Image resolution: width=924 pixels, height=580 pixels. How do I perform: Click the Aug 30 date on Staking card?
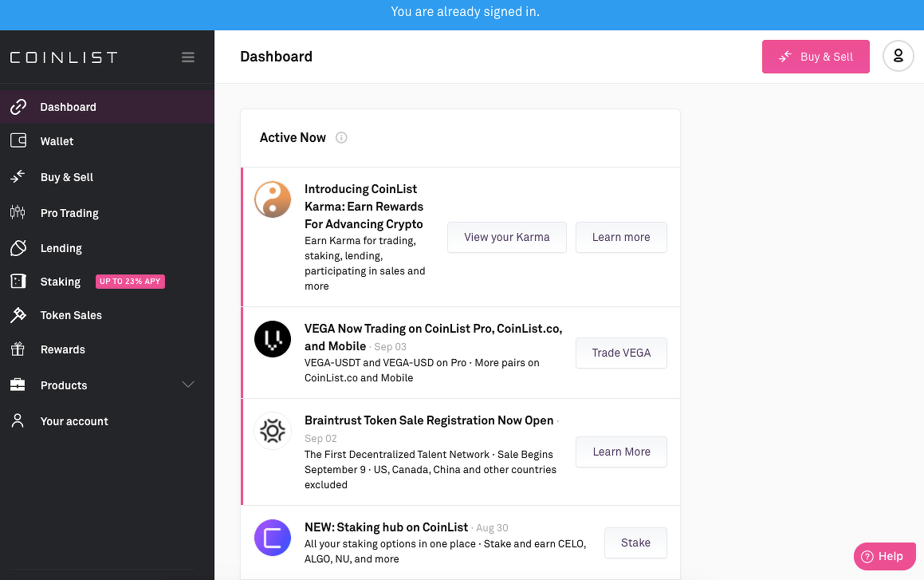click(x=492, y=527)
